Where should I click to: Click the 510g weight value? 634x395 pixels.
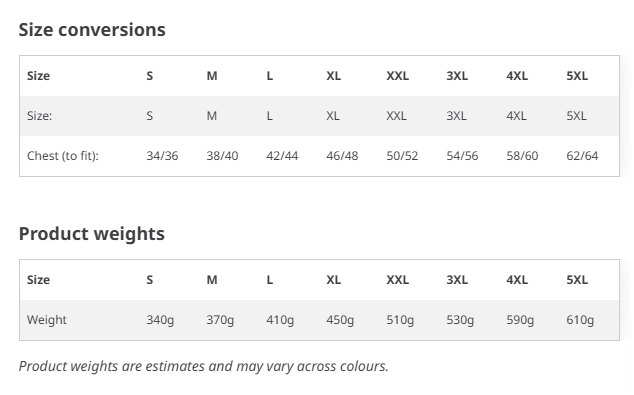tap(400, 320)
